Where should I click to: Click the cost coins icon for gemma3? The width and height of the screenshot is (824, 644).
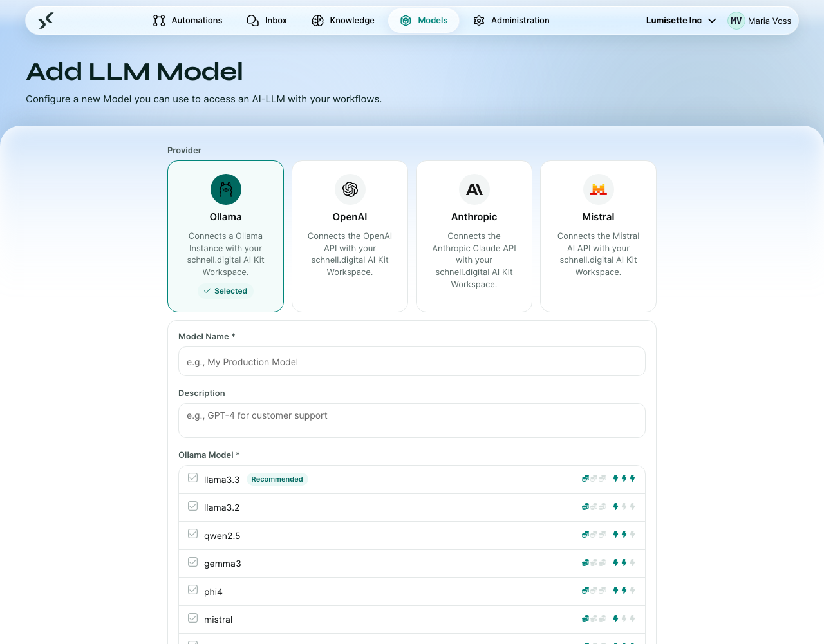pyautogui.click(x=594, y=563)
